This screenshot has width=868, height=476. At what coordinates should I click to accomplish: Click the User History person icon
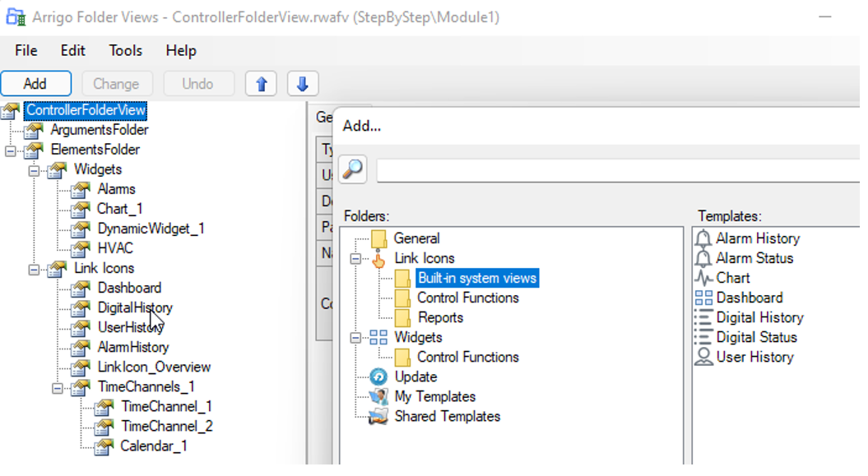pos(703,357)
